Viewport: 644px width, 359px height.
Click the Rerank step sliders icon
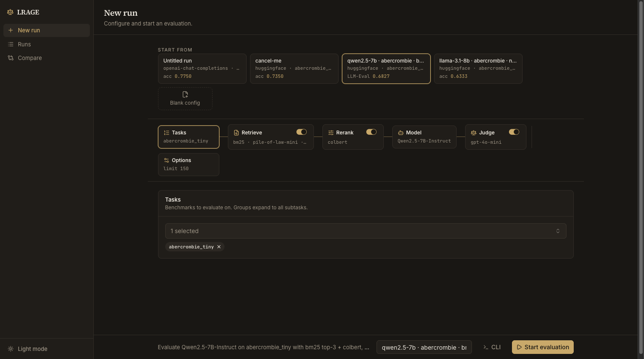(x=331, y=133)
